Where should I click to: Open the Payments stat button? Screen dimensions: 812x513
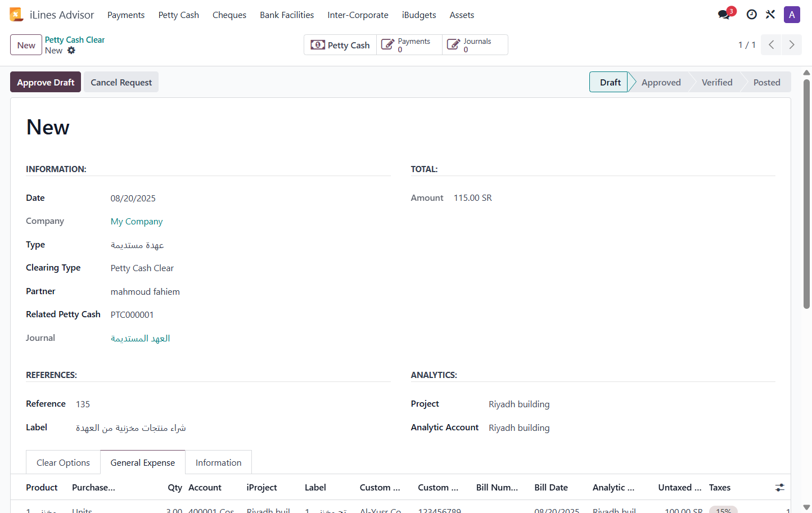coord(409,45)
